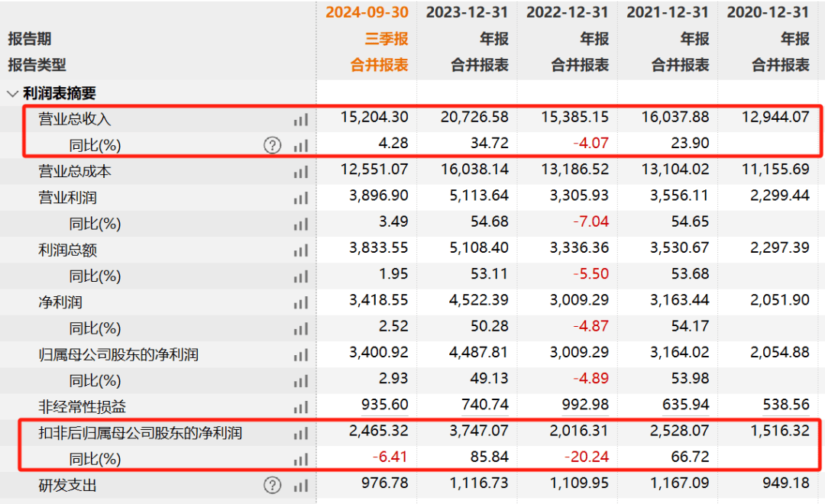Screen dimensions: 825x504
Task: Show the chart for 扣非后归属母公司股东的净利润
Action: [300, 433]
